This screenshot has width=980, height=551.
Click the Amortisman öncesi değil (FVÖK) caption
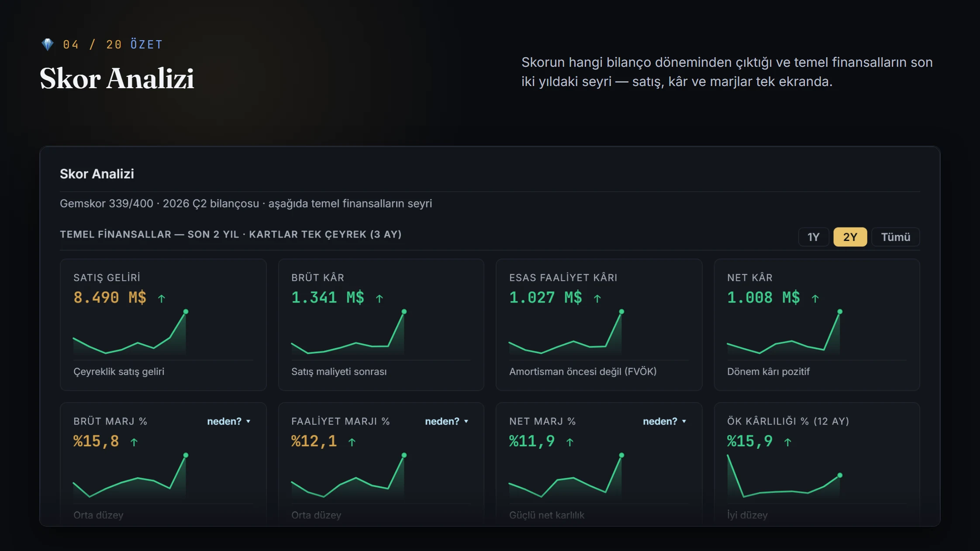pyautogui.click(x=583, y=372)
